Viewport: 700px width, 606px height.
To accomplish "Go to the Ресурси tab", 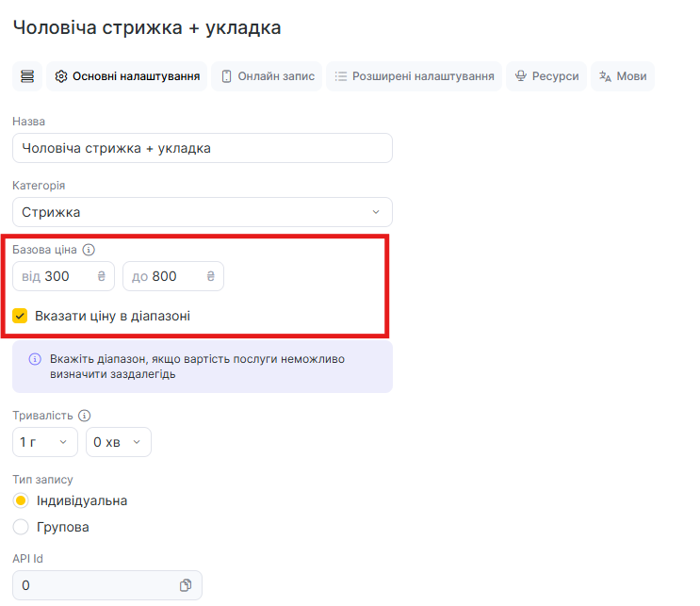I will (x=546, y=76).
